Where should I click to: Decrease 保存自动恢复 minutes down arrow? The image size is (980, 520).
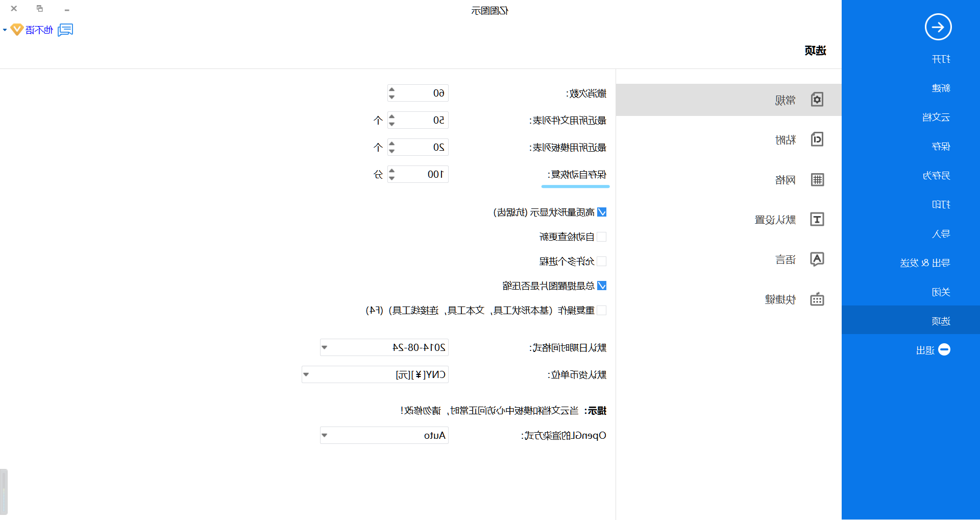click(392, 178)
